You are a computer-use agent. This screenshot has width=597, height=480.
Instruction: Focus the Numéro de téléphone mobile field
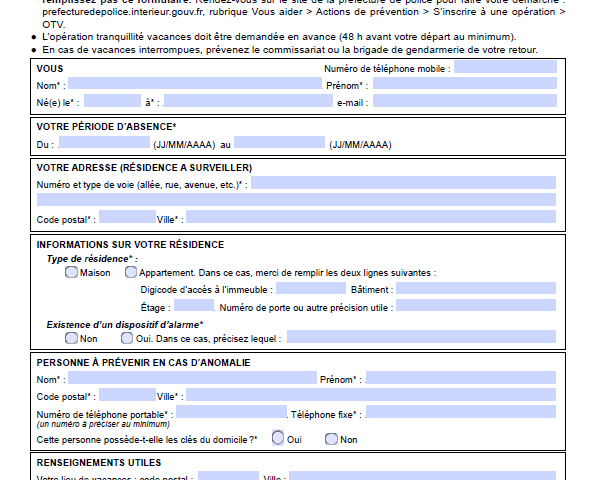[506, 67]
